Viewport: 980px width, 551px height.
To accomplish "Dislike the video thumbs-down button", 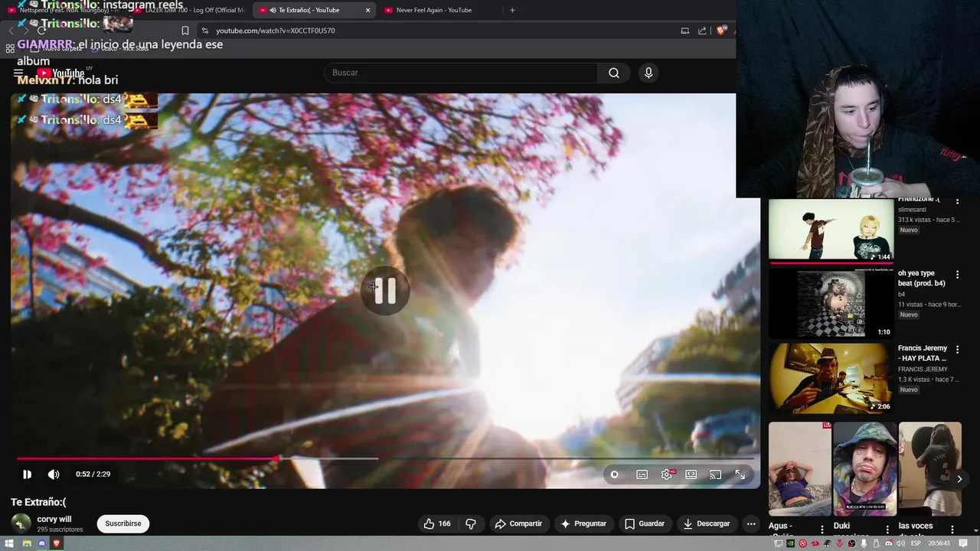I will pyautogui.click(x=471, y=523).
